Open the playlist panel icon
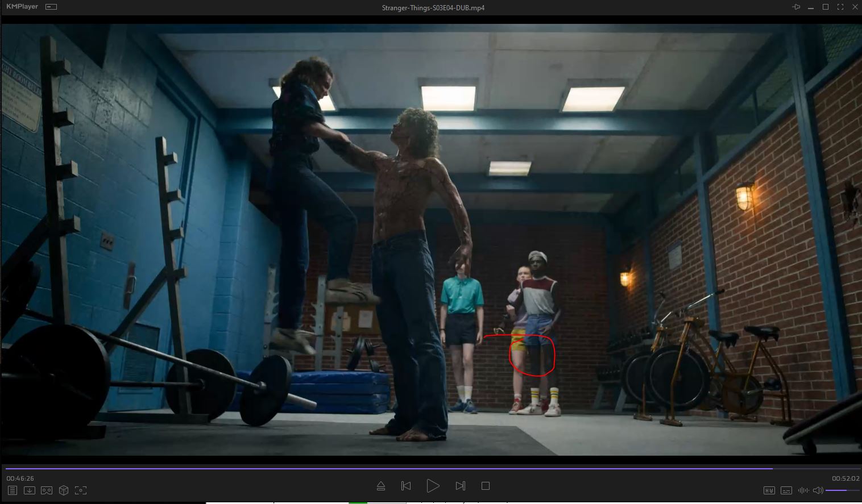 point(13,490)
